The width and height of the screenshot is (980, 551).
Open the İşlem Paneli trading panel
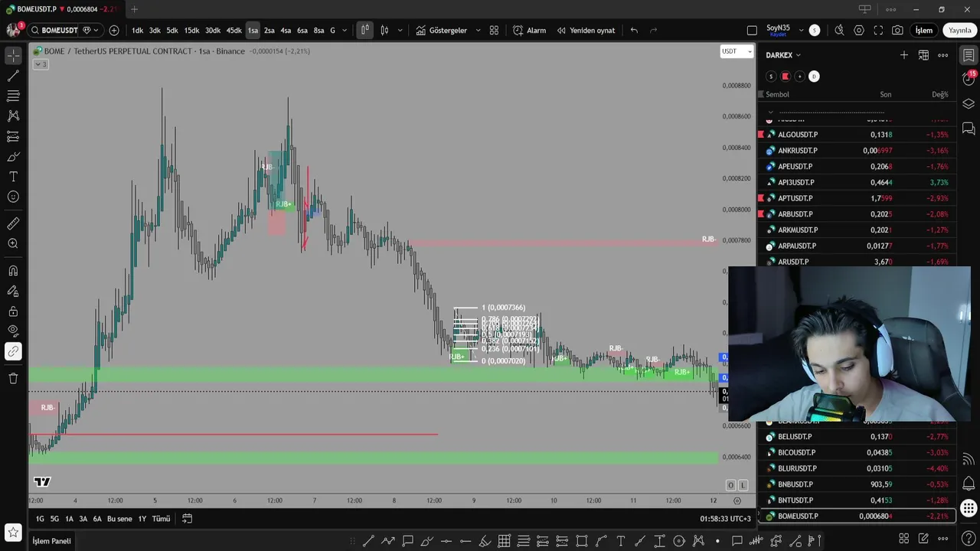(x=51, y=541)
